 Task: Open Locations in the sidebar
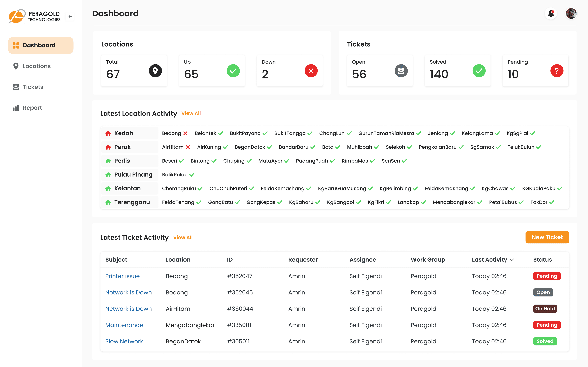(x=36, y=66)
